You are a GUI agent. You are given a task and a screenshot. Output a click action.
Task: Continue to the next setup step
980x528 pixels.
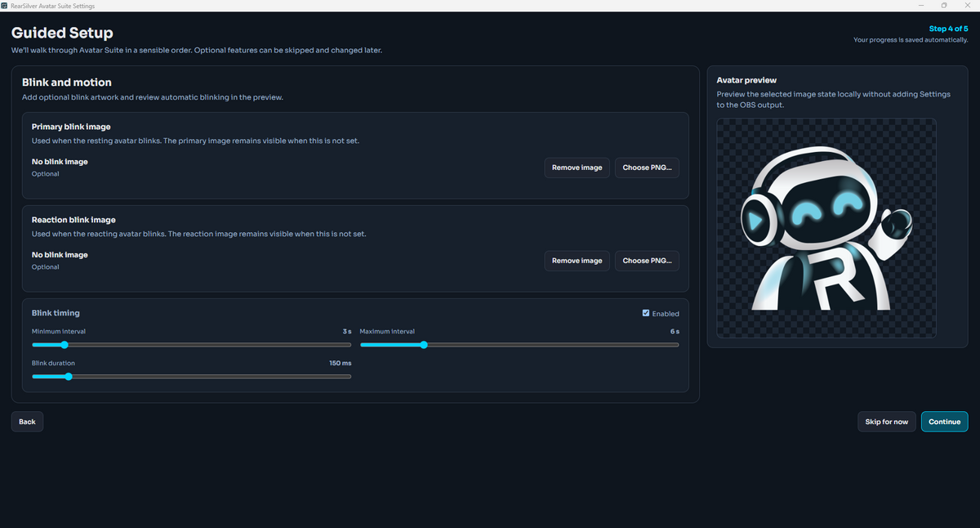coord(945,422)
